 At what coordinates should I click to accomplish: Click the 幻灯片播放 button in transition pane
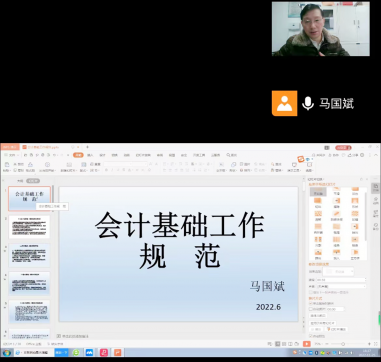coord(337,329)
